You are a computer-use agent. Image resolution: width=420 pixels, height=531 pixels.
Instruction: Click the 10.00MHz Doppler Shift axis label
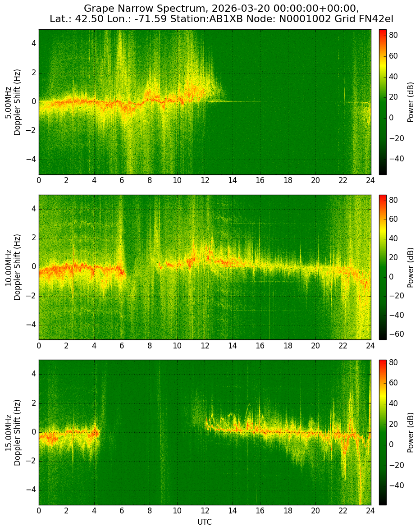click(x=13, y=267)
